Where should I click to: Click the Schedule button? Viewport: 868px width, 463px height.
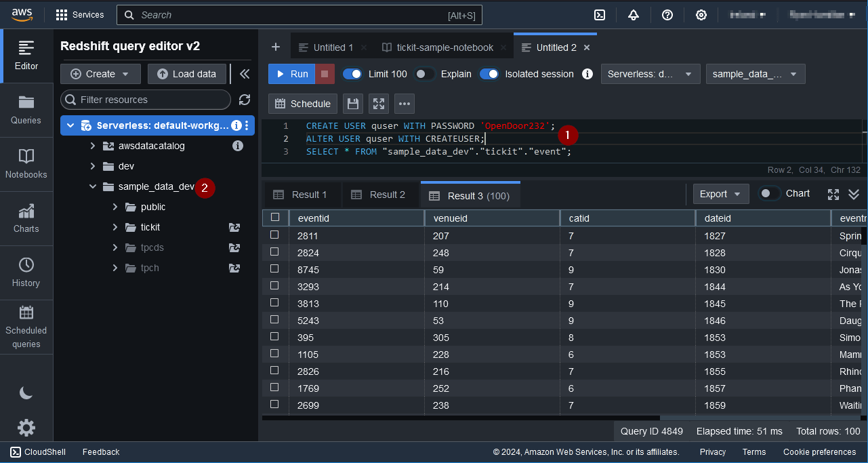tap(303, 104)
